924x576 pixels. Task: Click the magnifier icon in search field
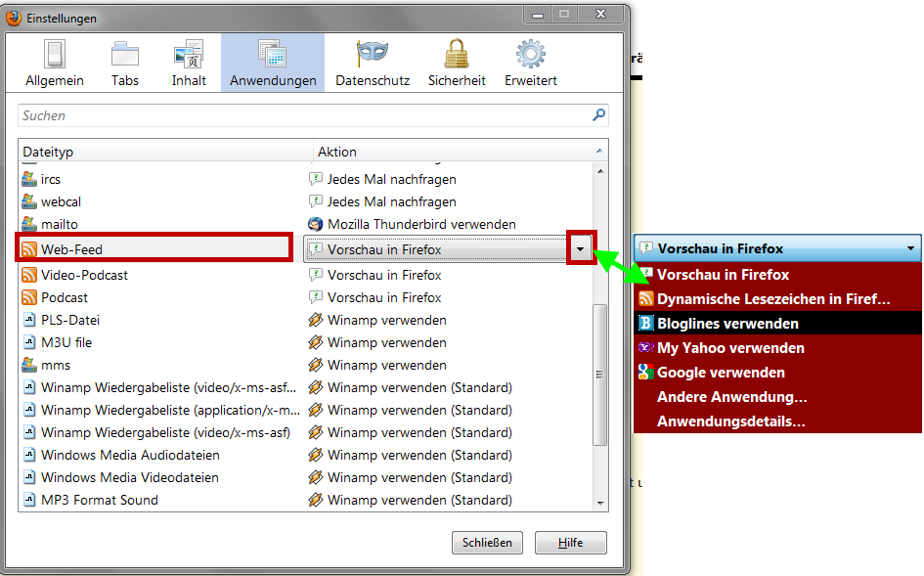coord(598,115)
